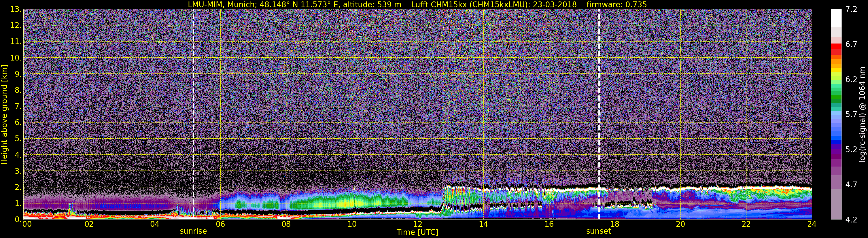Click the colorbar value '6.2'
868x238 pixels.
(x=851, y=79)
